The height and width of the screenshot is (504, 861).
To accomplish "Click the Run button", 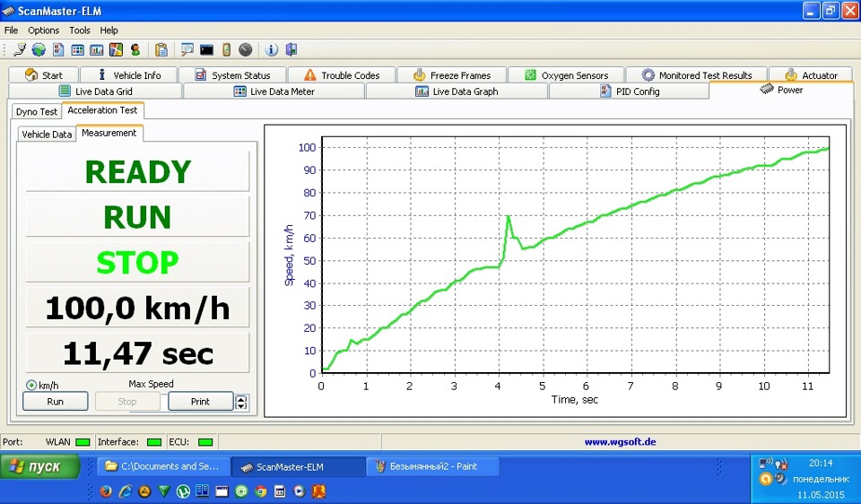I will (x=55, y=402).
